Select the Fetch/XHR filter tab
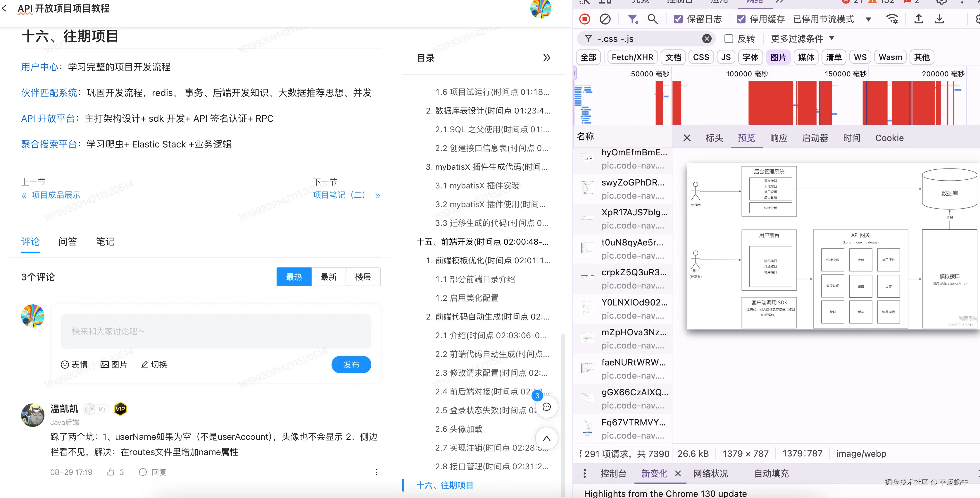The height and width of the screenshot is (498, 980). pos(632,57)
